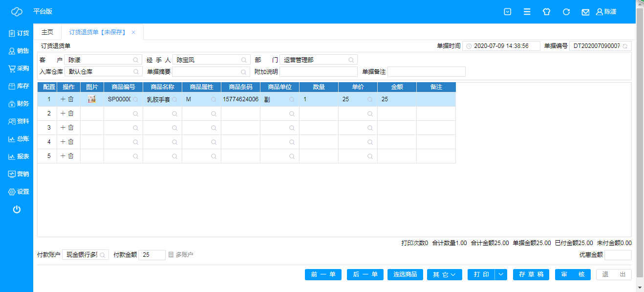Click the rounded-square arrow icon in header
Viewport: 644px width, 292px height.
(508, 12)
